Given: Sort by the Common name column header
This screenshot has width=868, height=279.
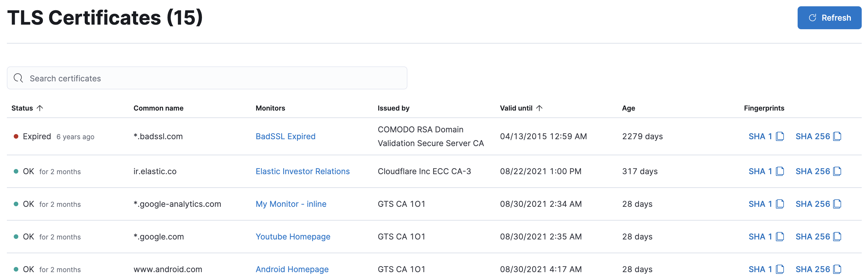Looking at the screenshot, I should (158, 108).
